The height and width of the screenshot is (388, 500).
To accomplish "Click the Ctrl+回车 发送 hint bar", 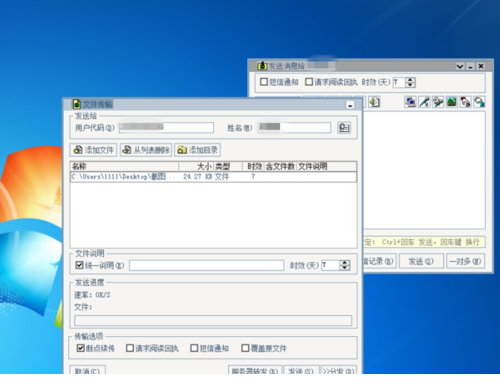I will (x=424, y=242).
